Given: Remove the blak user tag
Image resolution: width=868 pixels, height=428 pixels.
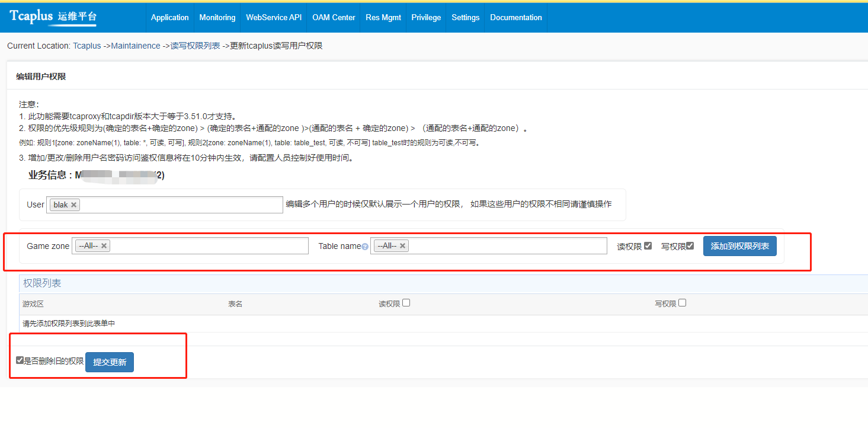Looking at the screenshot, I should tap(73, 205).
